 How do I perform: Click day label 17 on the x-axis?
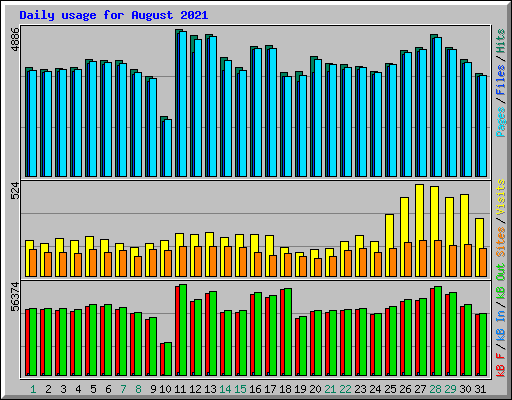270,389
